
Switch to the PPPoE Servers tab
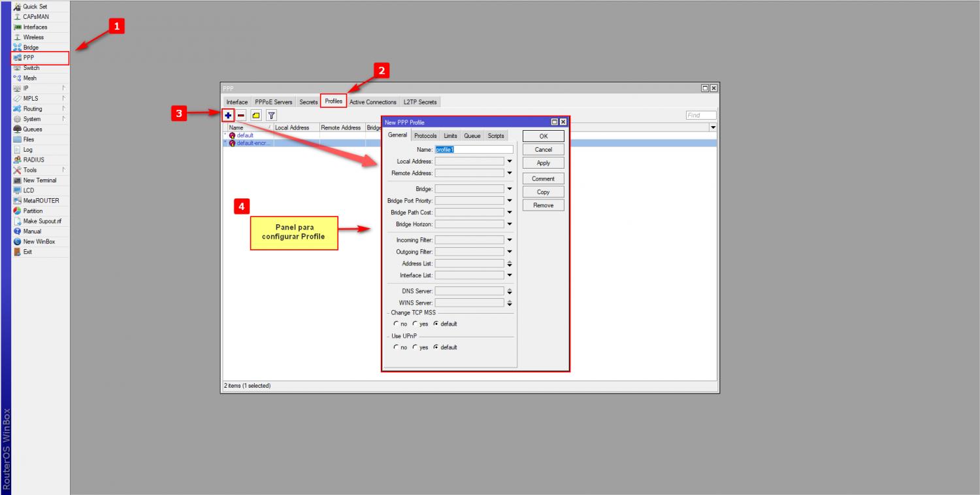click(274, 102)
